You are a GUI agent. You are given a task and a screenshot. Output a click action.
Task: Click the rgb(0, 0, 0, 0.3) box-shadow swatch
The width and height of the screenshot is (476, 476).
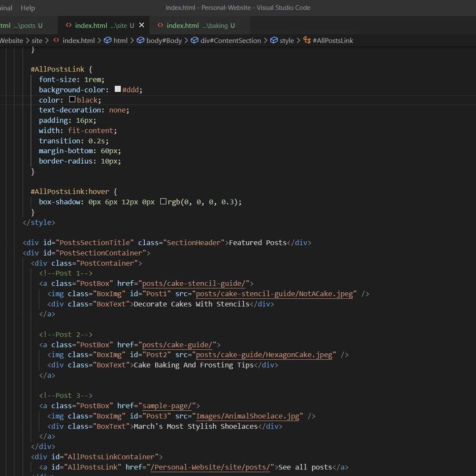click(163, 202)
